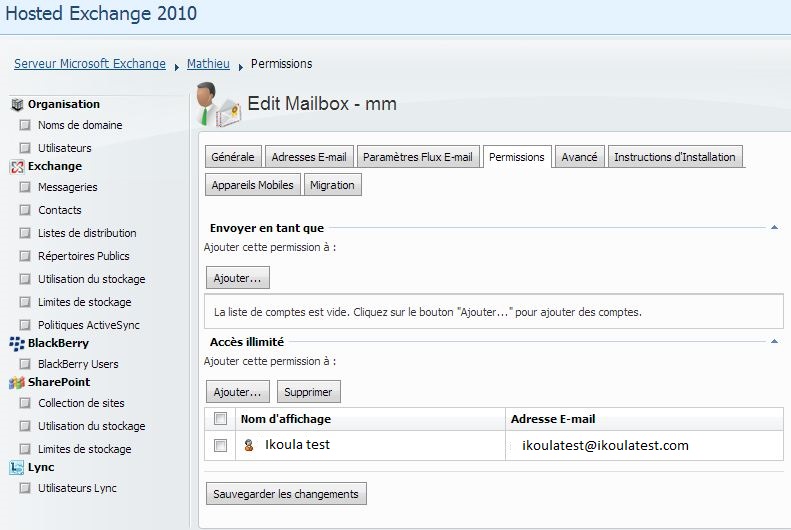This screenshot has height=530, width=791.
Task: Click the BlackBerry logo icon in sidebar
Action: tap(16, 343)
